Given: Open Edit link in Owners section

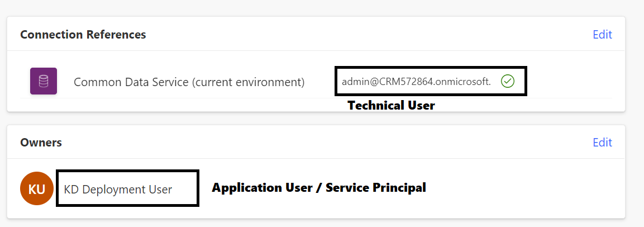Looking at the screenshot, I should [x=602, y=142].
